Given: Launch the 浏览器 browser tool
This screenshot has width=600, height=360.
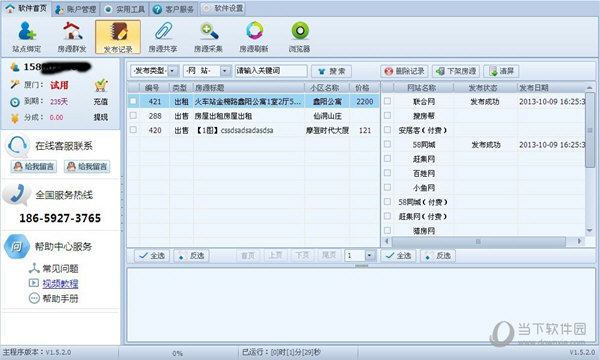Looking at the screenshot, I should click(x=300, y=37).
